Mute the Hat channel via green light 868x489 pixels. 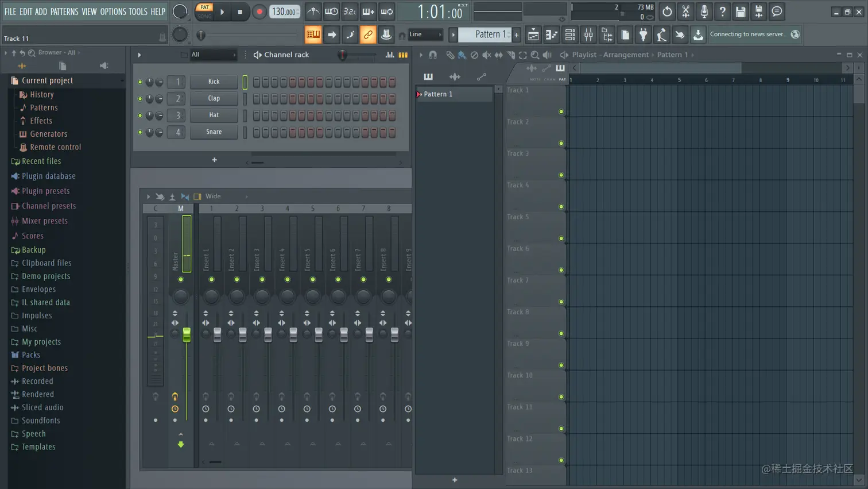coord(140,115)
